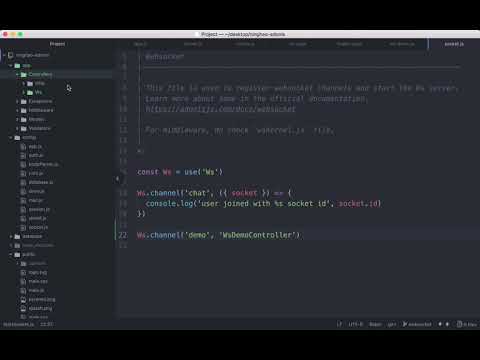This screenshot has height=360, width=480.
Task: Expand the database folder chevron
Action: coord(11,236)
